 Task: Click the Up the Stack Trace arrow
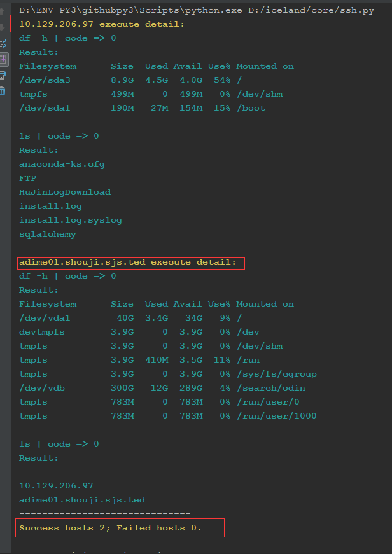tap(3, 11)
